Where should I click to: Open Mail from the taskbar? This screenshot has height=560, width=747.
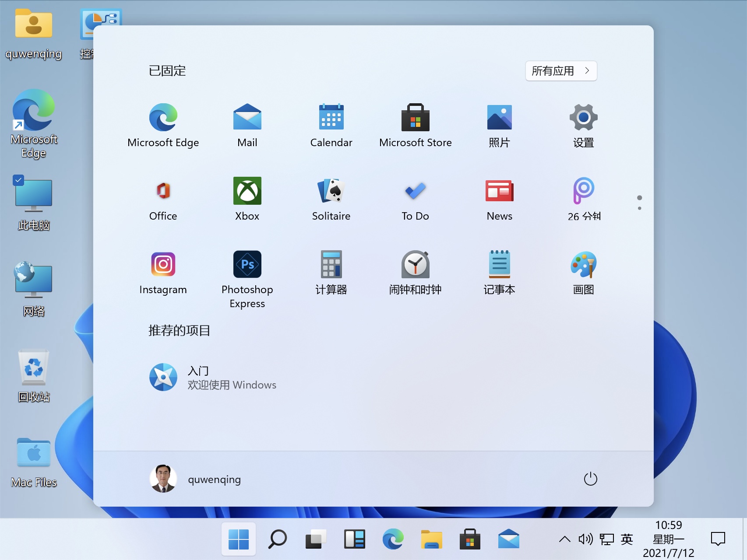[508, 539]
